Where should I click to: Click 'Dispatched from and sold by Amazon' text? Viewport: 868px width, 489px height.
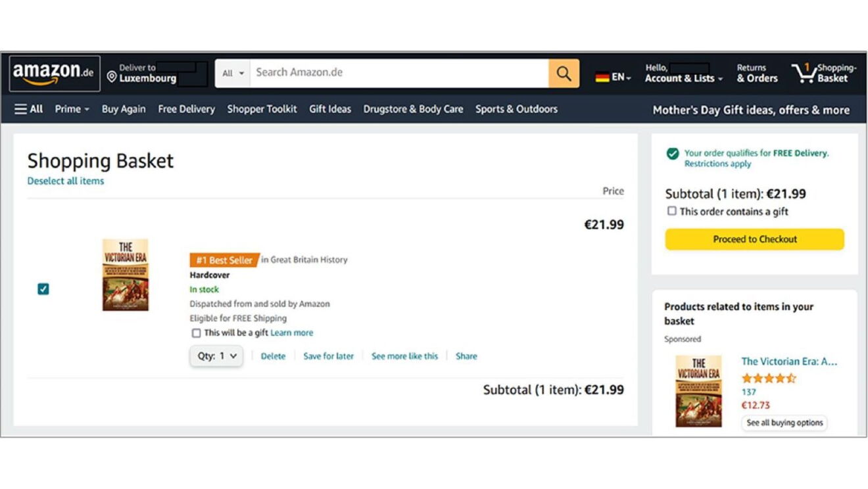coord(260,304)
